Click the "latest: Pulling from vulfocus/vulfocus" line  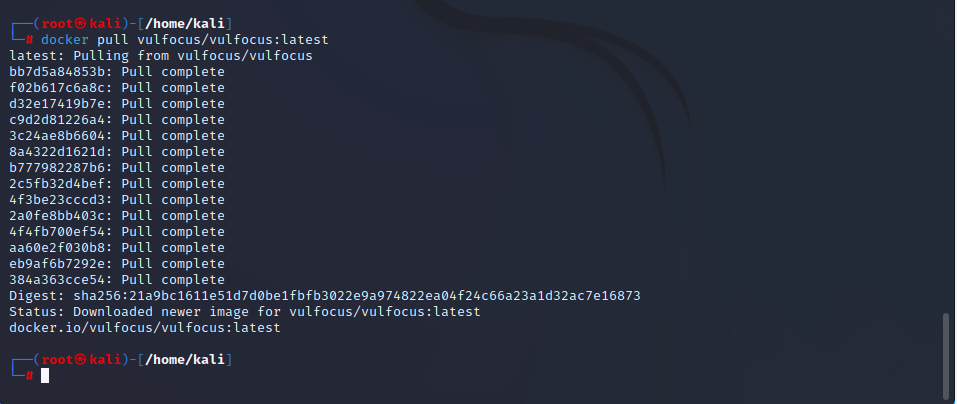click(x=160, y=55)
